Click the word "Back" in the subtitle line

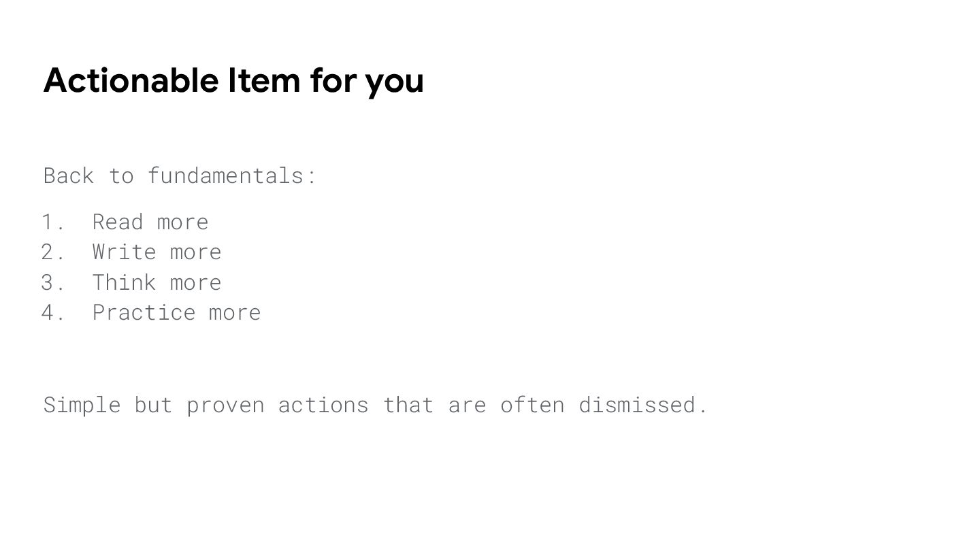point(69,176)
